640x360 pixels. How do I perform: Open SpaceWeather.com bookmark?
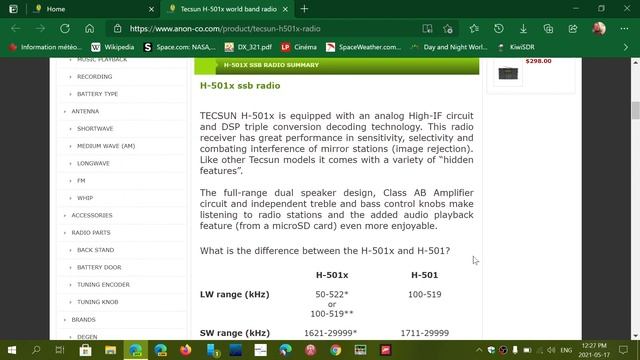[x=364, y=47]
